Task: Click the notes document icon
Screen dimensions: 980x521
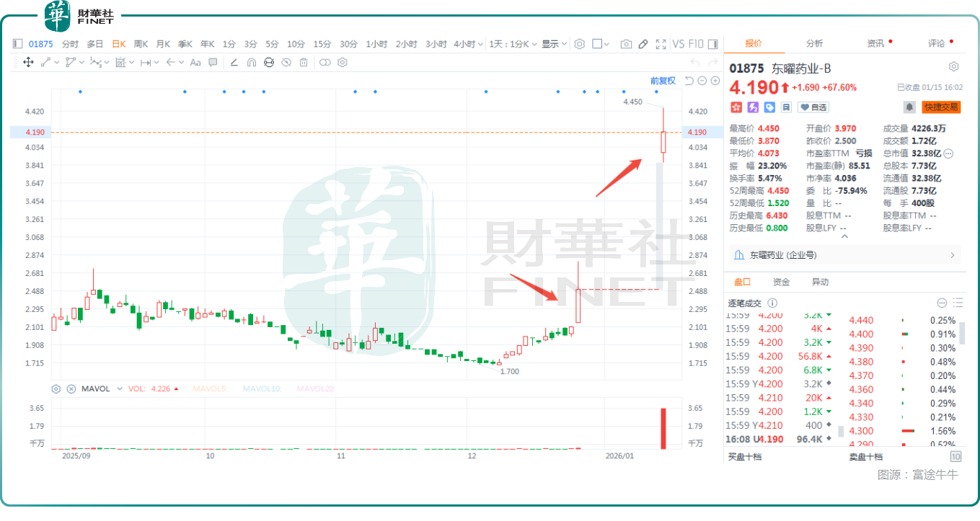Action: click(786, 107)
